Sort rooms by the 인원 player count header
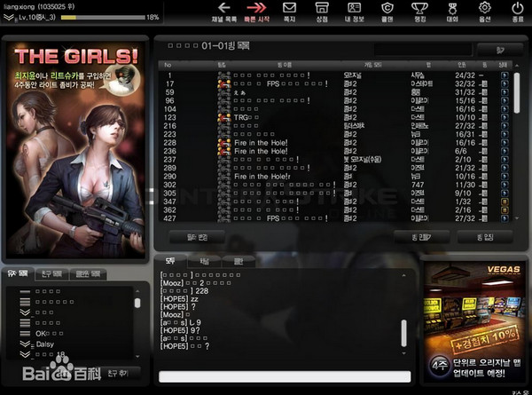Screen dimensions: 532x395 tap(462, 65)
